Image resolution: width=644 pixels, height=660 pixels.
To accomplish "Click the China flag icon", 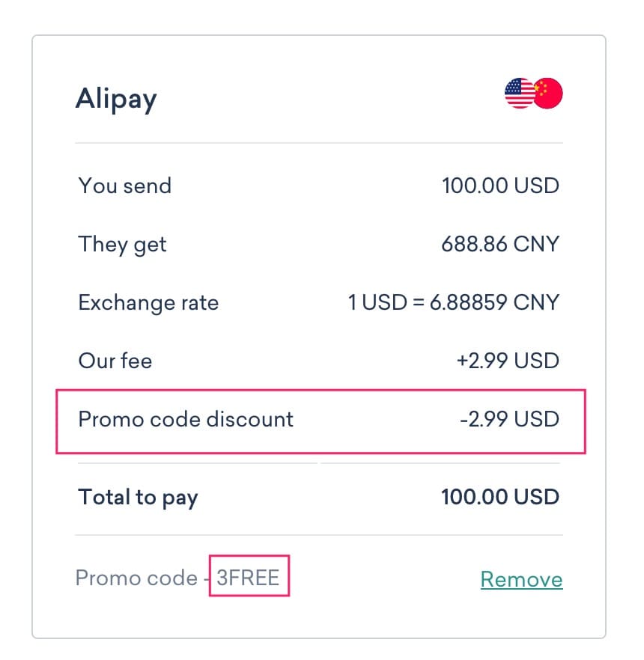I will [x=550, y=94].
